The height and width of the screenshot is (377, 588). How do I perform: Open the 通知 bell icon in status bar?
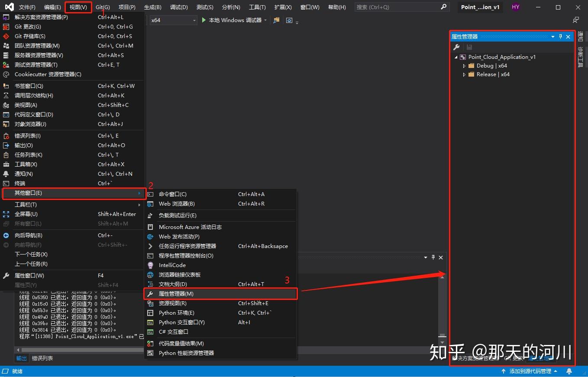click(x=569, y=371)
